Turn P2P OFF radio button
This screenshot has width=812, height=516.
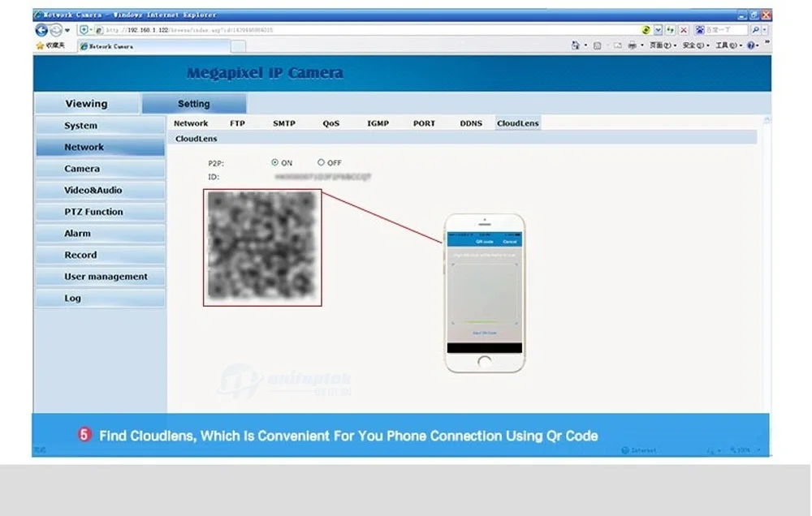[321, 162]
